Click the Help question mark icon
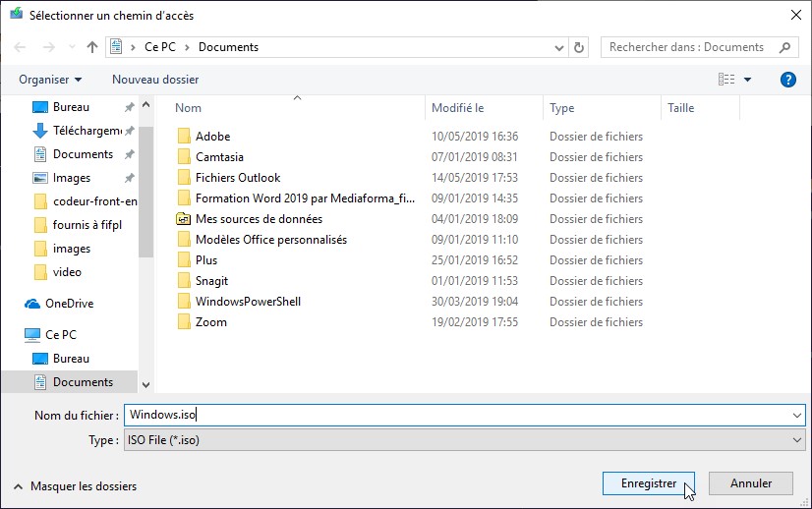 pos(786,80)
